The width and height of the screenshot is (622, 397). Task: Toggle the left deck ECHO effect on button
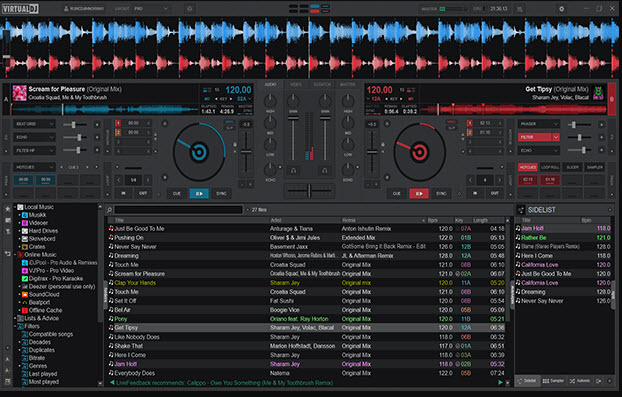pos(97,138)
